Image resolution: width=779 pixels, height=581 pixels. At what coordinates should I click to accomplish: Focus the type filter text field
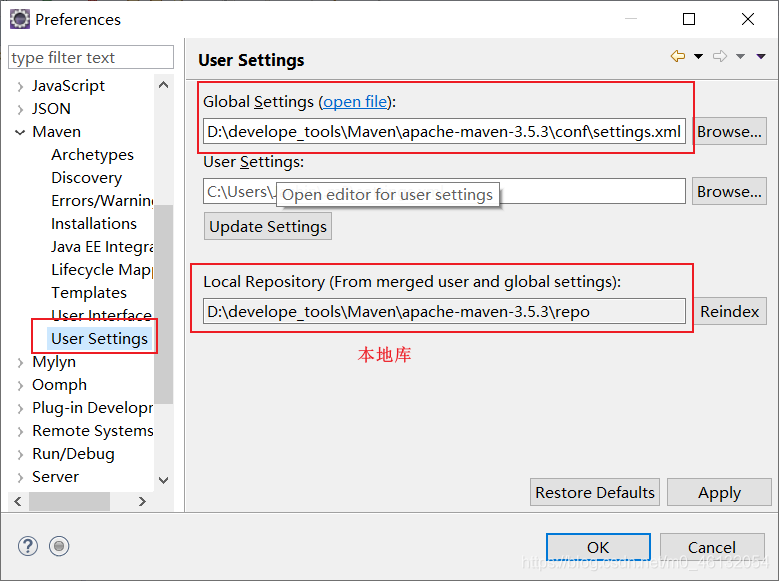coord(91,58)
